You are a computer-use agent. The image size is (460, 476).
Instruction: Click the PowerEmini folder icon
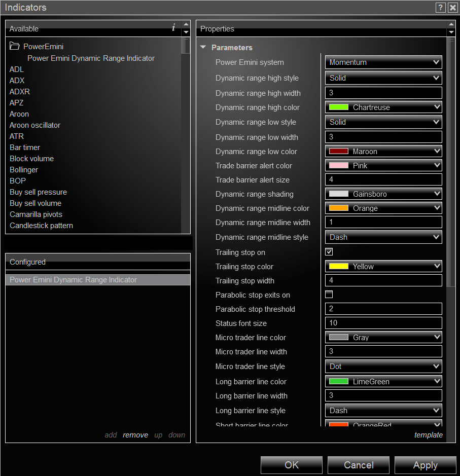[14, 46]
